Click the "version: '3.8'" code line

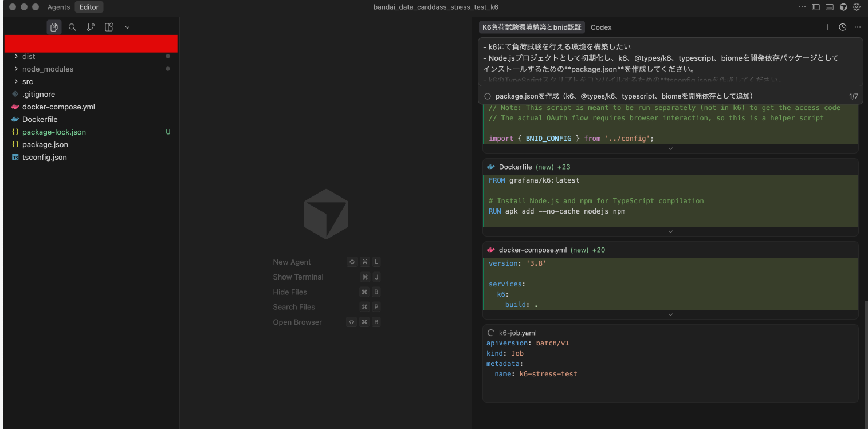(x=517, y=263)
